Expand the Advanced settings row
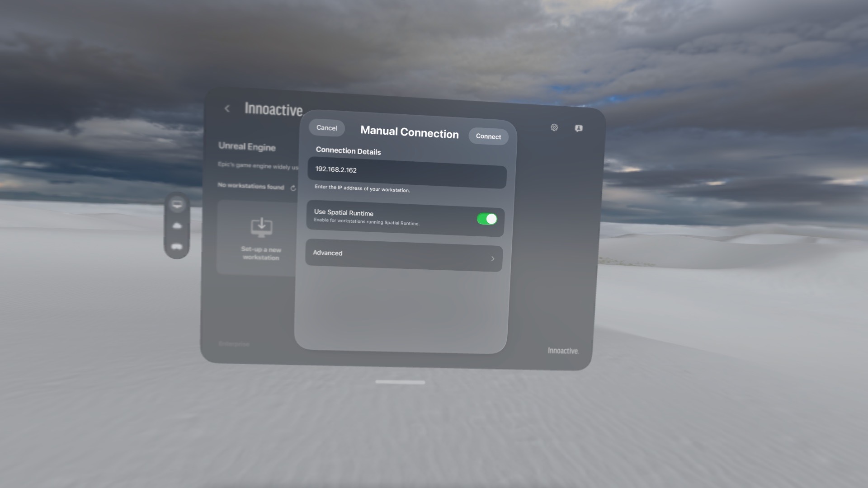 pos(404,256)
